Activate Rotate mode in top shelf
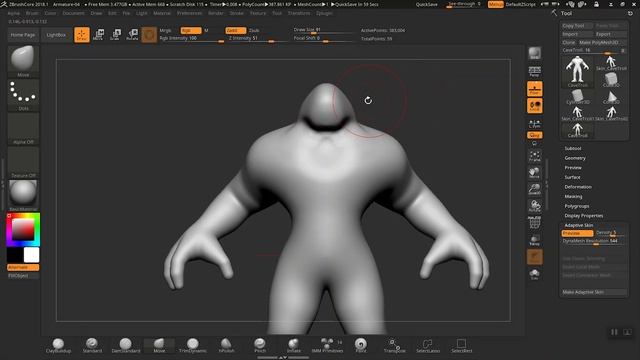Image resolution: width=640 pixels, height=360 pixels. 132,35
